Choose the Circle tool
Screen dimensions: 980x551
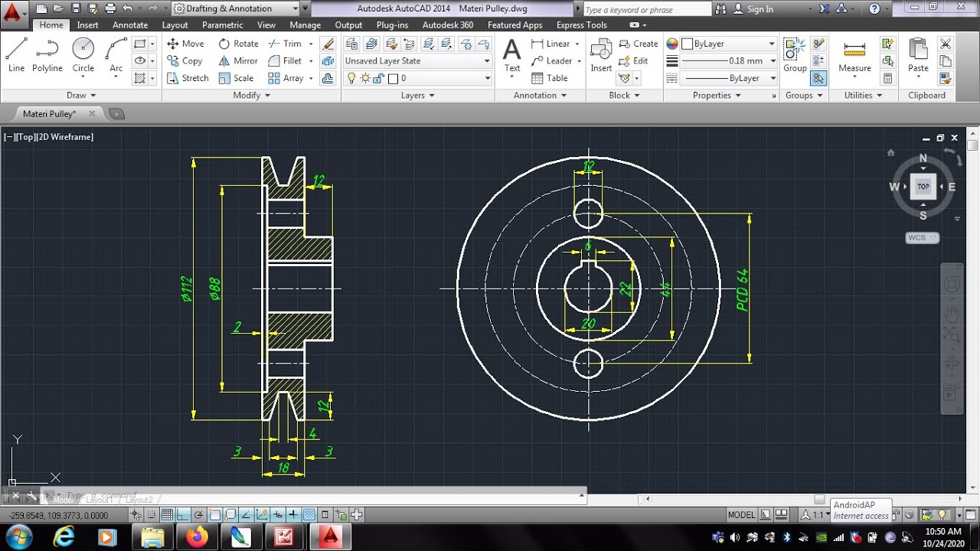point(83,55)
